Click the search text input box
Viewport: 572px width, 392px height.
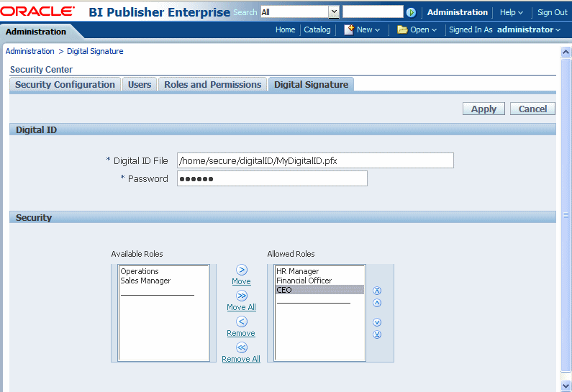(373, 12)
